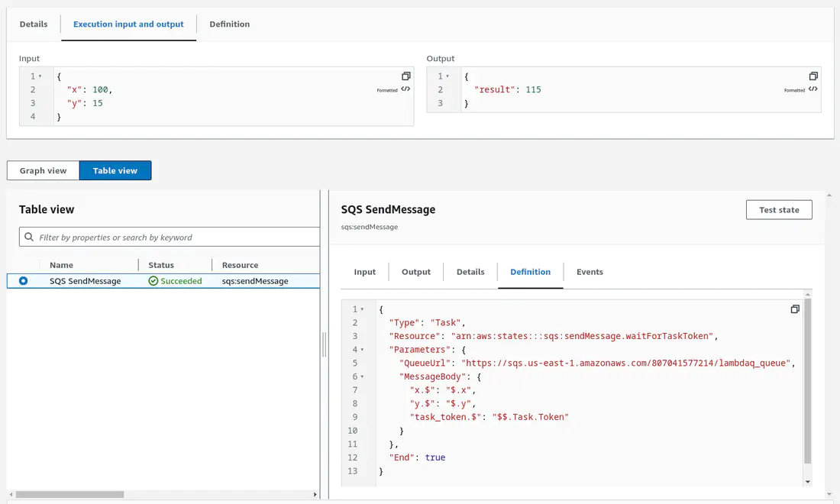
Task: Click the "result": 115 line in Output
Action: point(508,89)
